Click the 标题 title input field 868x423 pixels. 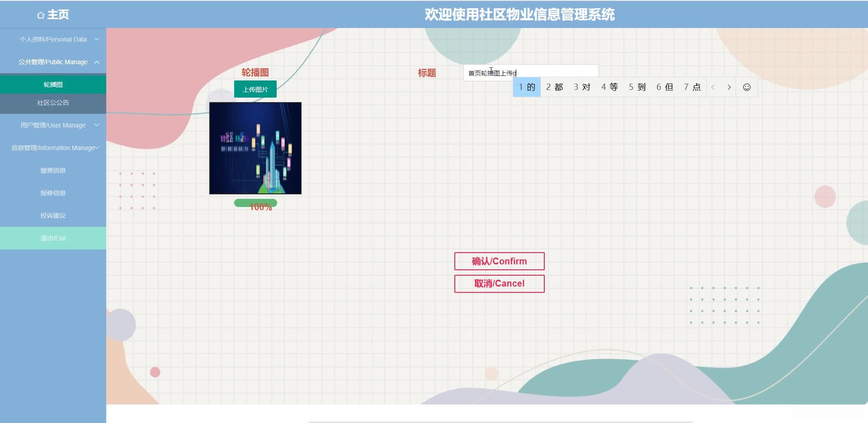(531, 71)
